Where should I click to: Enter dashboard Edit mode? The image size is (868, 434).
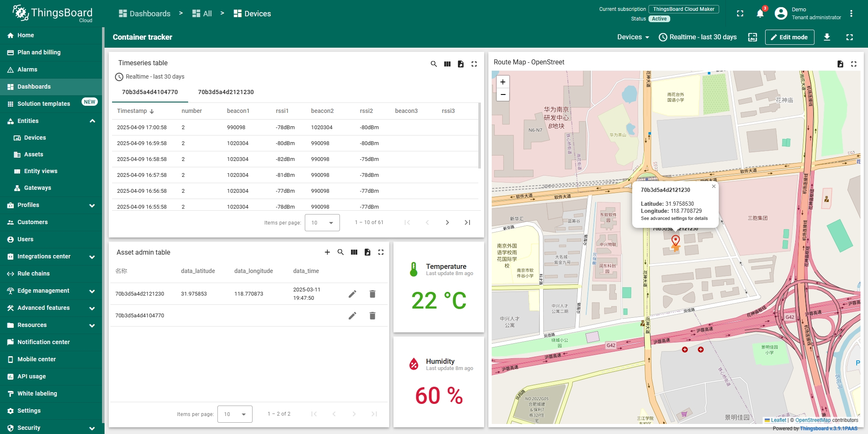coord(789,37)
